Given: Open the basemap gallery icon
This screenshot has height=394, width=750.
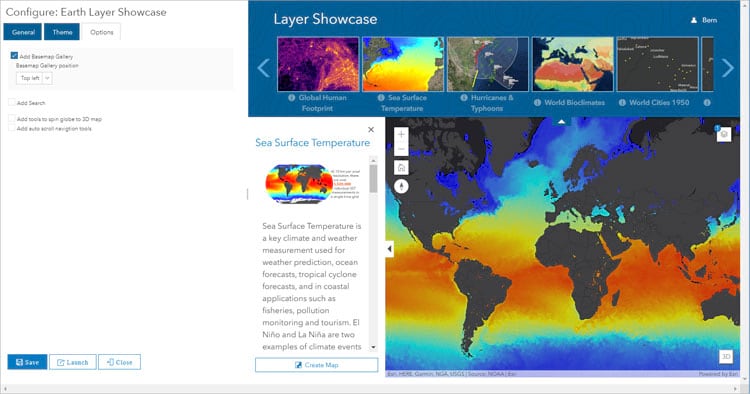Looking at the screenshot, I should click(x=724, y=134).
